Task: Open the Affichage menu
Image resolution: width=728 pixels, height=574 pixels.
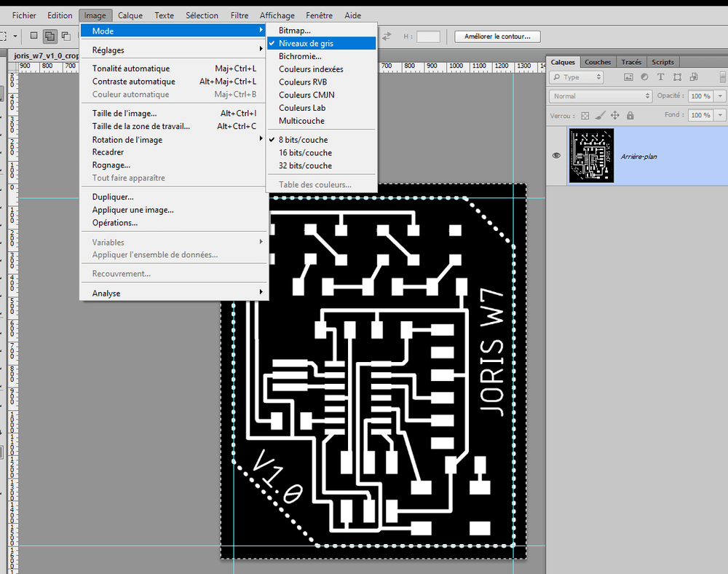Action: [x=277, y=15]
